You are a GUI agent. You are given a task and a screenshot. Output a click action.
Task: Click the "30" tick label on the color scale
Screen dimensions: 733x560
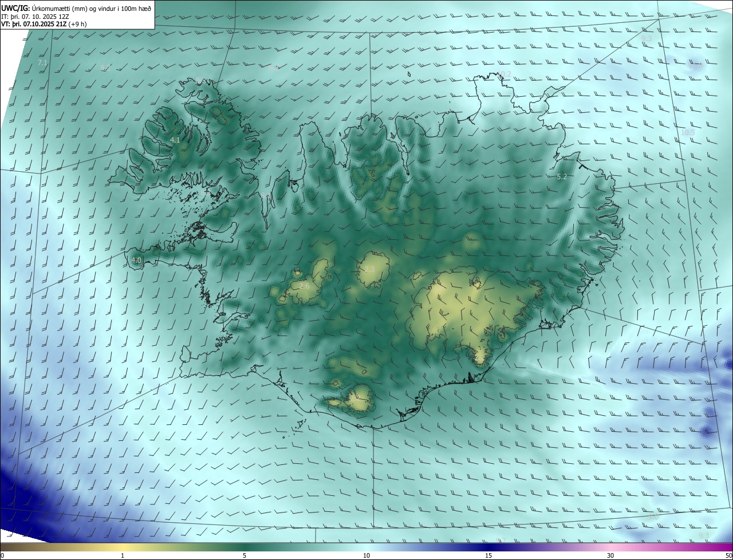610,555
